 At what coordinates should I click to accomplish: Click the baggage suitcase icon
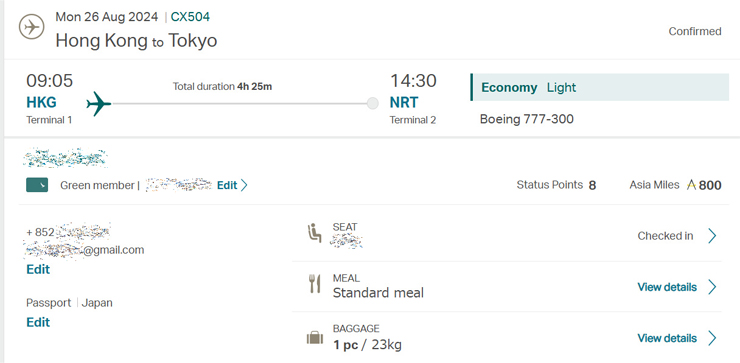click(x=315, y=338)
